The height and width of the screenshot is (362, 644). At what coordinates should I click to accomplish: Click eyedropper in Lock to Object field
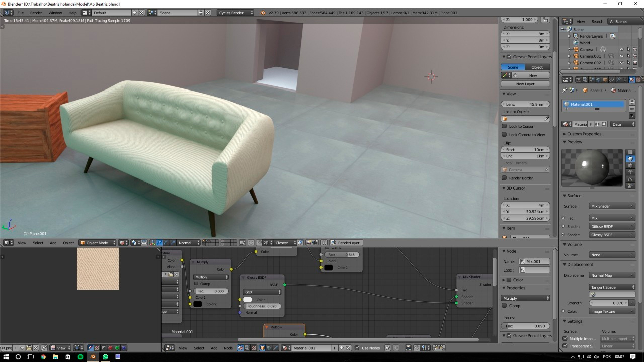pyautogui.click(x=546, y=119)
